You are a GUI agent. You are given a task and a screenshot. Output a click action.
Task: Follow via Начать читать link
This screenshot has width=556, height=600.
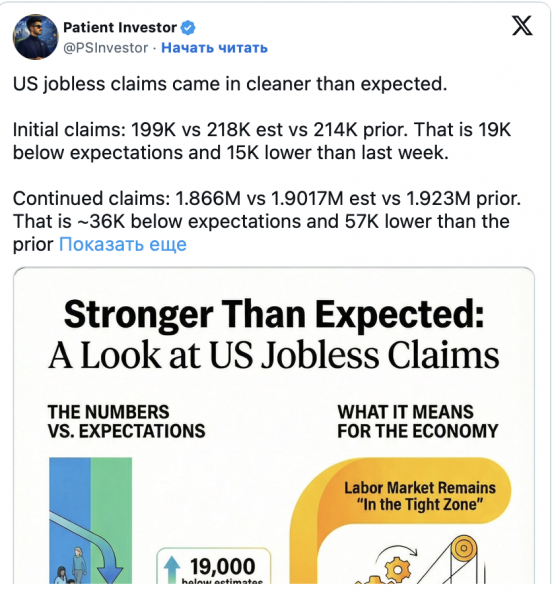[214, 48]
